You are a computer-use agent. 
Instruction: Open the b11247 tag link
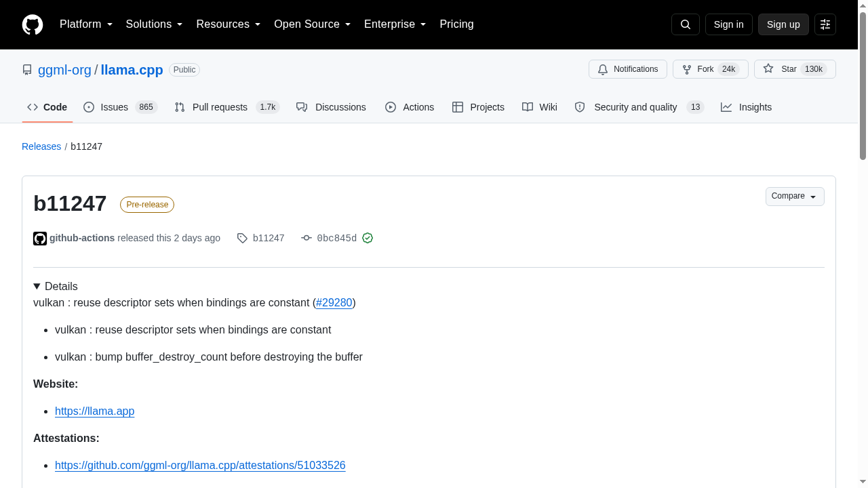click(x=269, y=238)
